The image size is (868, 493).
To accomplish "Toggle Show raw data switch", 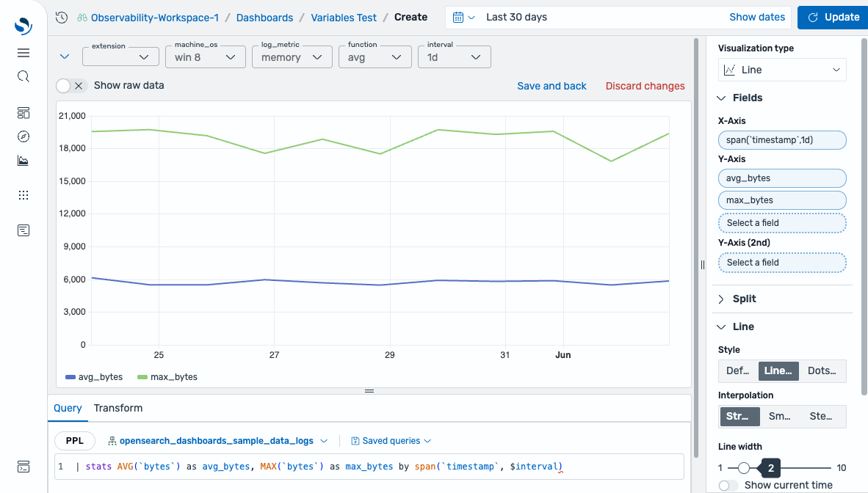I will (x=71, y=86).
